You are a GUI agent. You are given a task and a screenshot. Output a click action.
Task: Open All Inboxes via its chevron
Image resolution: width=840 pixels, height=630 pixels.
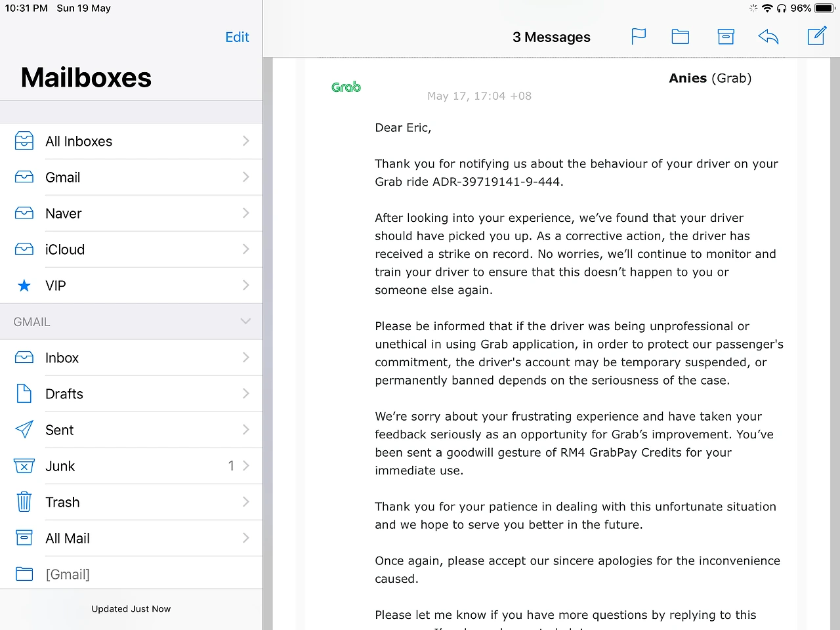pos(246,141)
